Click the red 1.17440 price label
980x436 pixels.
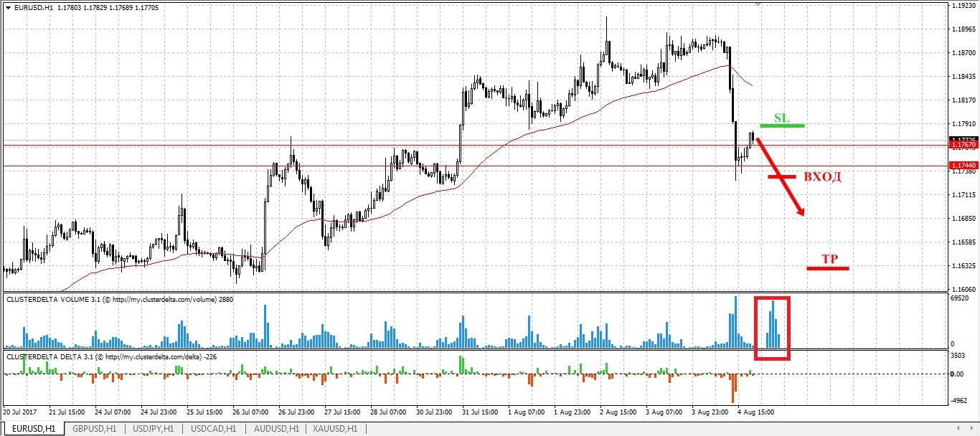963,166
